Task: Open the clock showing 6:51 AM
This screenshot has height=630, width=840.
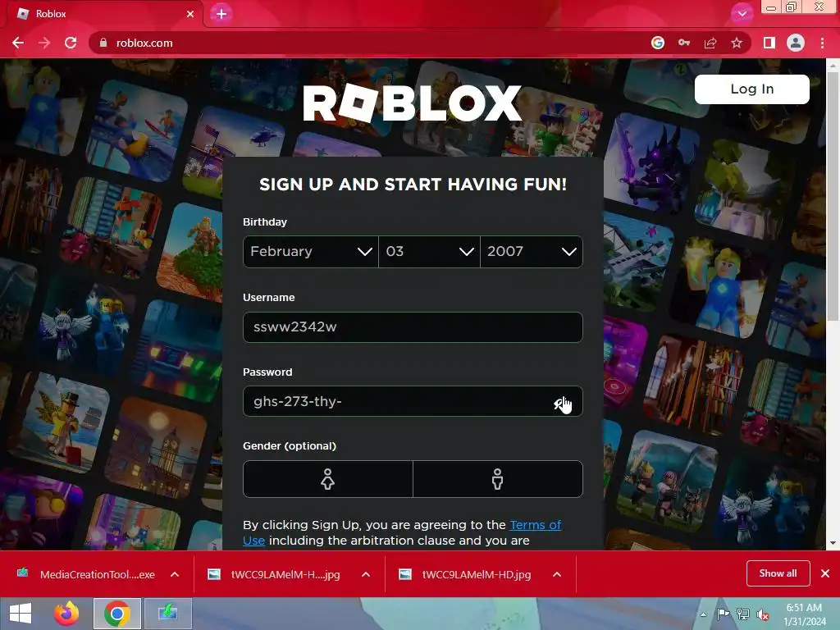Action: pos(804,614)
